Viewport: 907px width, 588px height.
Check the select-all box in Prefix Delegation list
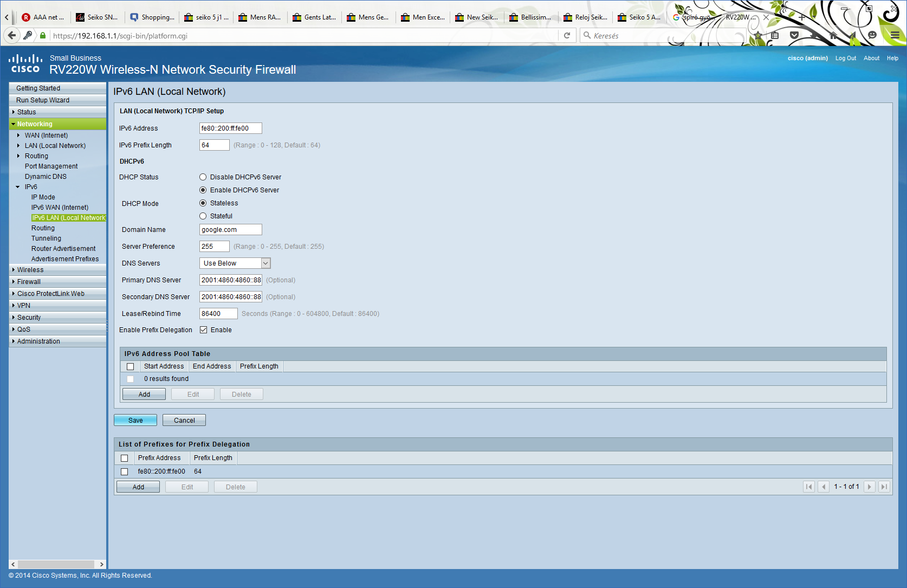tap(124, 458)
